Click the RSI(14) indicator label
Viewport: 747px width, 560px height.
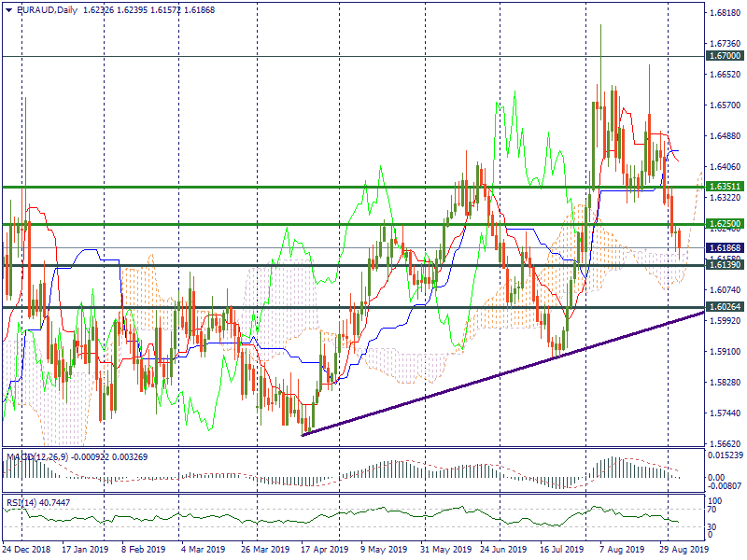tap(22, 501)
